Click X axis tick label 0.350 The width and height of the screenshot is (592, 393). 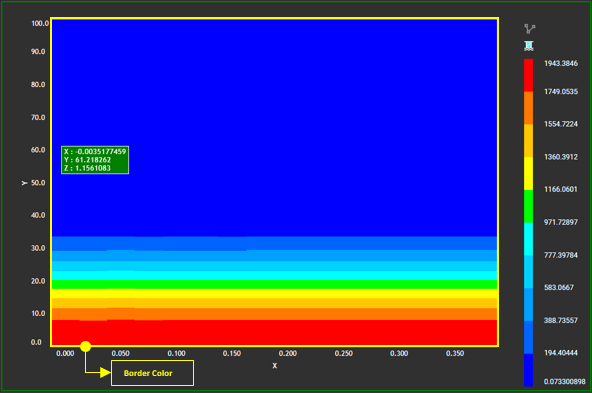tap(455, 354)
